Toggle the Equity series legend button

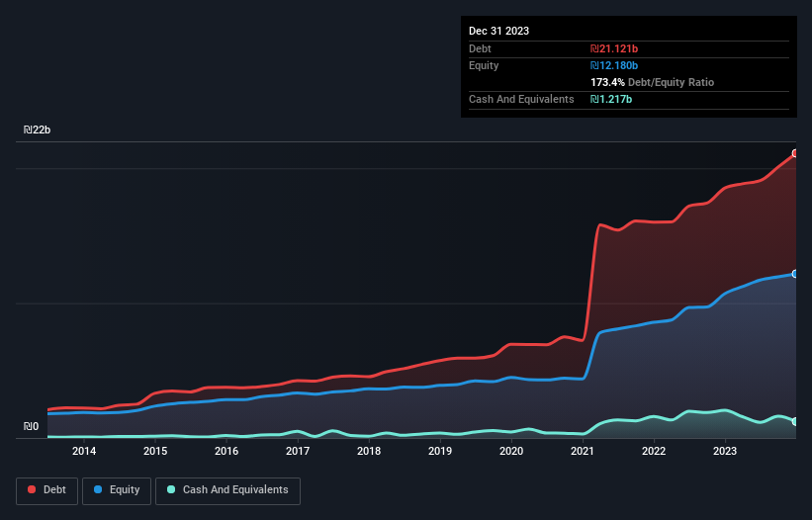click(x=117, y=490)
